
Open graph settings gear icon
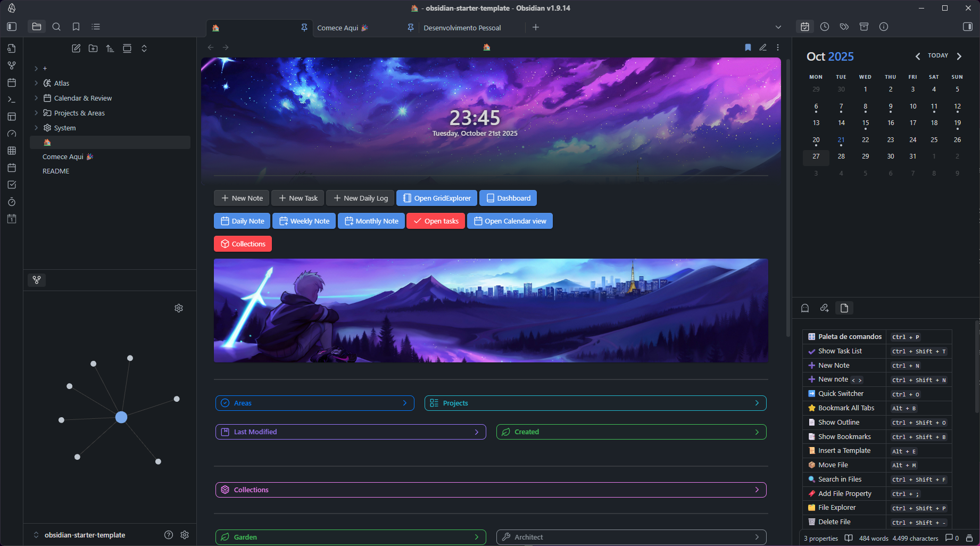tap(179, 308)
